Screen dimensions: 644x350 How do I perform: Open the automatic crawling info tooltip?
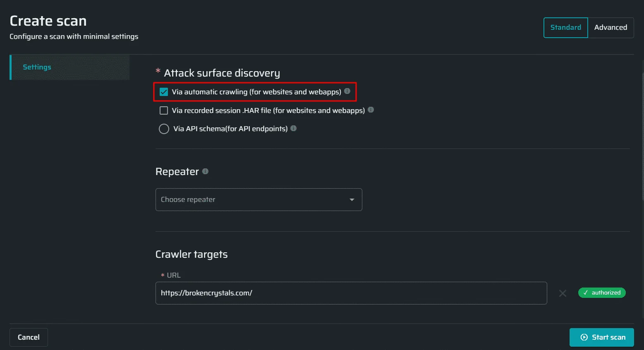347,92
